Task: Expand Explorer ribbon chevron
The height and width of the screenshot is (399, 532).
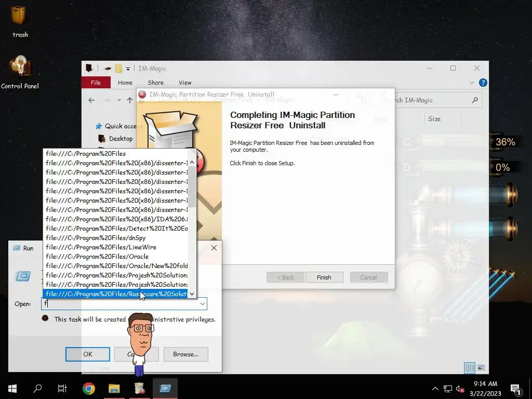Action: click(x=471, y=83)
